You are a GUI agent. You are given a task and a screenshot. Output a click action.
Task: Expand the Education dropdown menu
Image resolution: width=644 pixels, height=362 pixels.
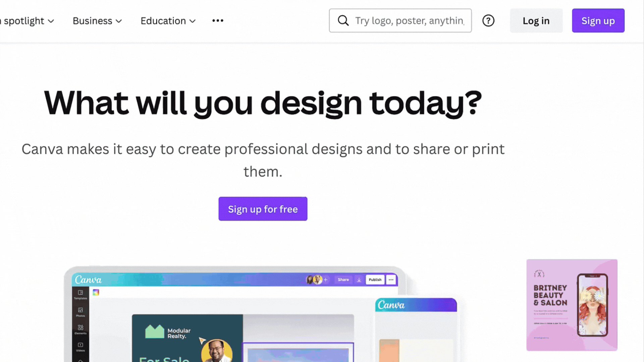[168, 21]
